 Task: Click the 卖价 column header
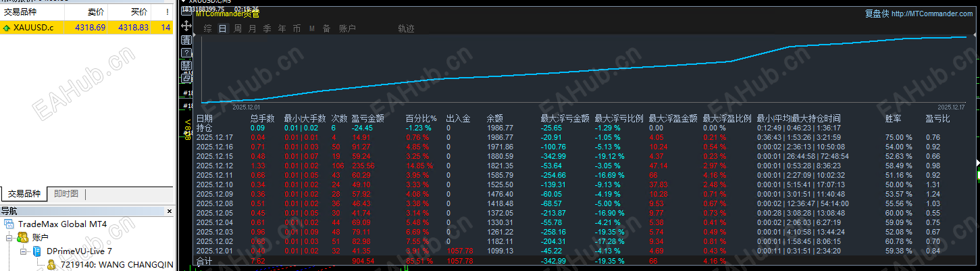click(96, 12)
